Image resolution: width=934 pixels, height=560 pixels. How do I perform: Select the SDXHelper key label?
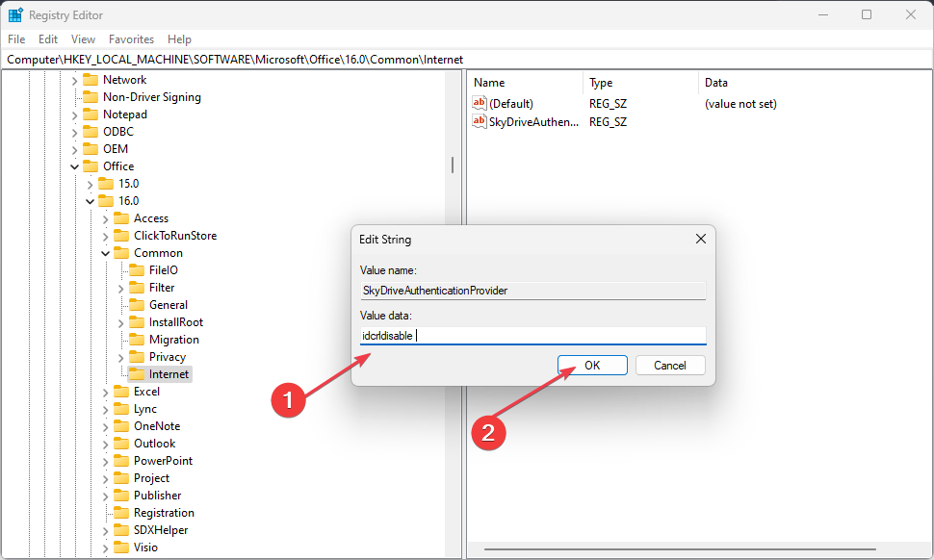(x=161, y=529)
